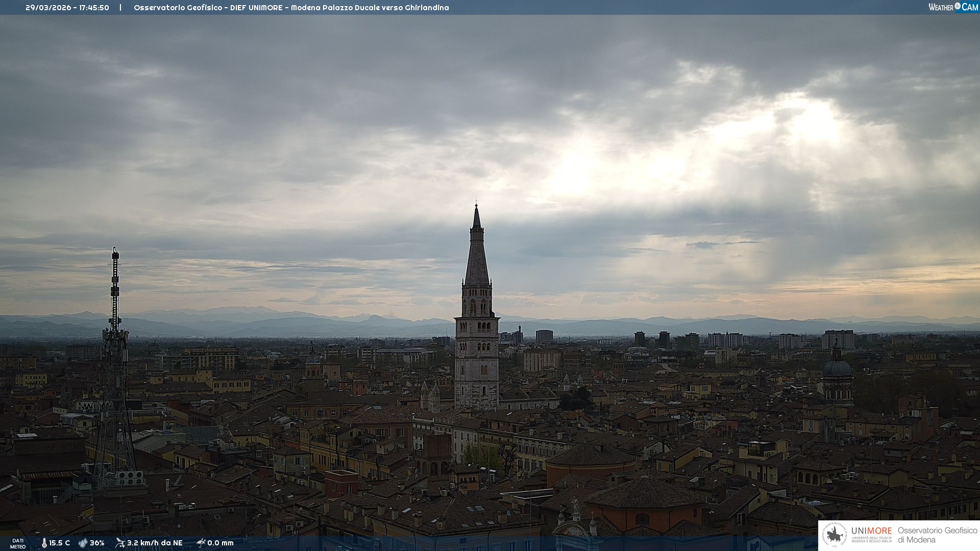
Task: Click the rain umbrella precipitation icon
Action: (x=201, y=543)
